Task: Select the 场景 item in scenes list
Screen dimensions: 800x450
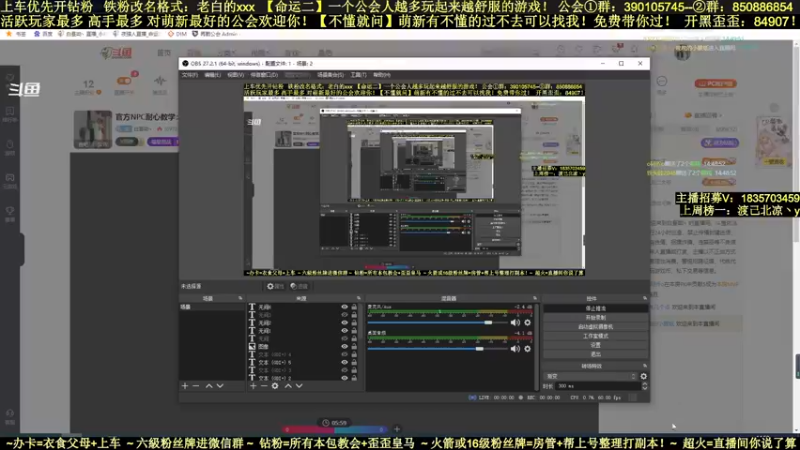Action: pos(212,307)
